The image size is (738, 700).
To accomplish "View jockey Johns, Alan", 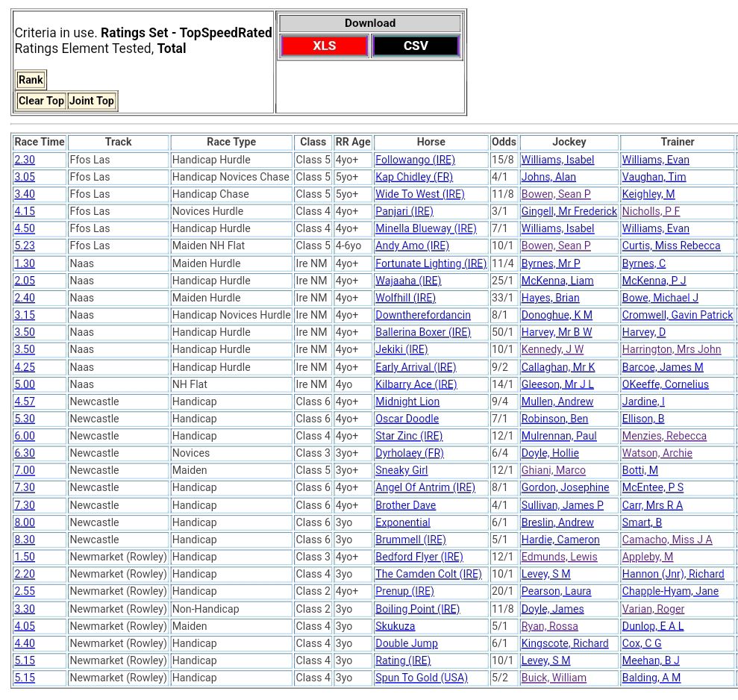I will pos(548,177).
